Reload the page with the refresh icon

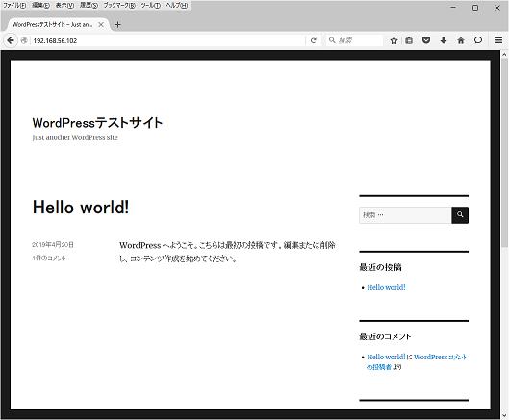314,40
